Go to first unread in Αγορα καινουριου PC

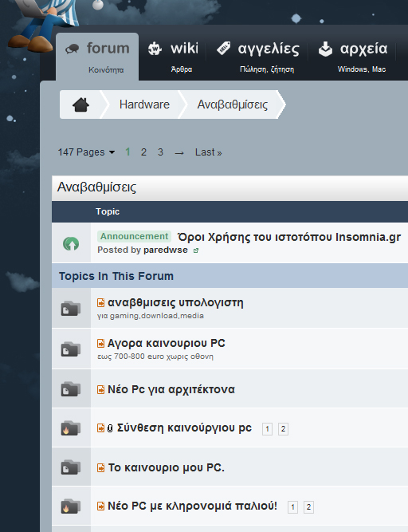[100, 343]
